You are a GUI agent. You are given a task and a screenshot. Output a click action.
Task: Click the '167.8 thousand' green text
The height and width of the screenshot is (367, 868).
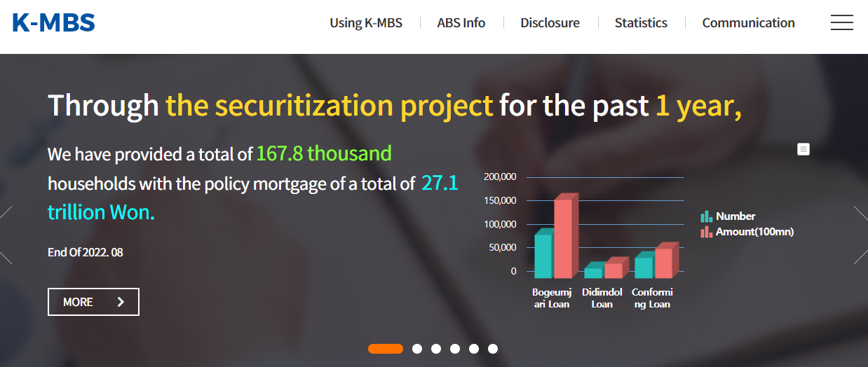coord(324,153)
